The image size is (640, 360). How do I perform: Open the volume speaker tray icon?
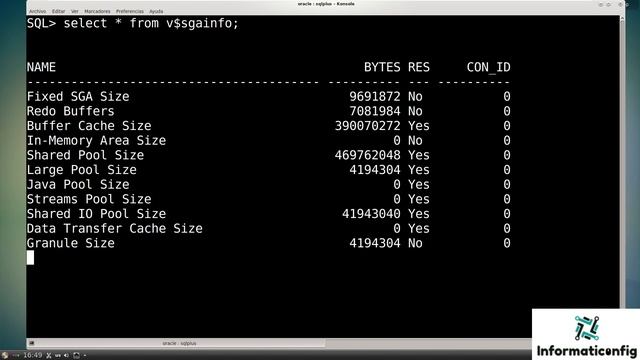tap(67, 356)
